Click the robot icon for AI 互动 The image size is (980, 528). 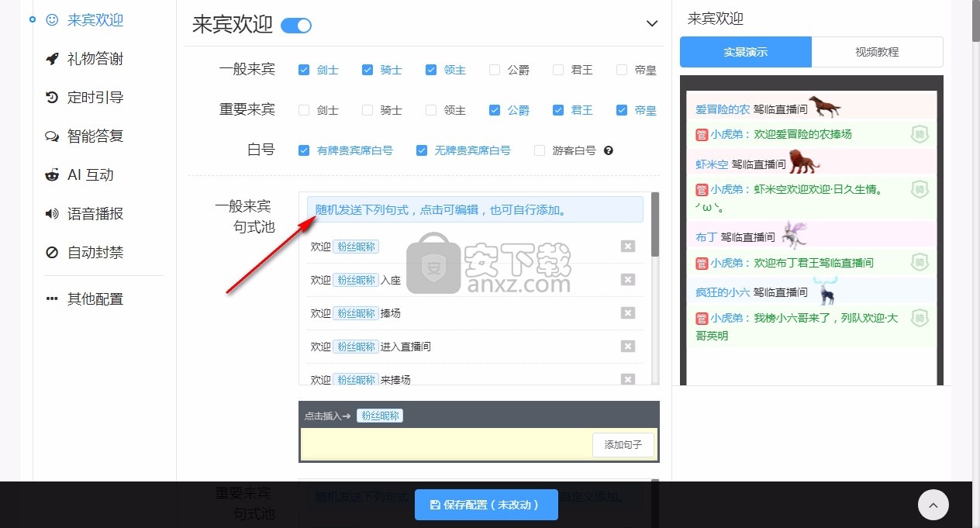(53, 175)
